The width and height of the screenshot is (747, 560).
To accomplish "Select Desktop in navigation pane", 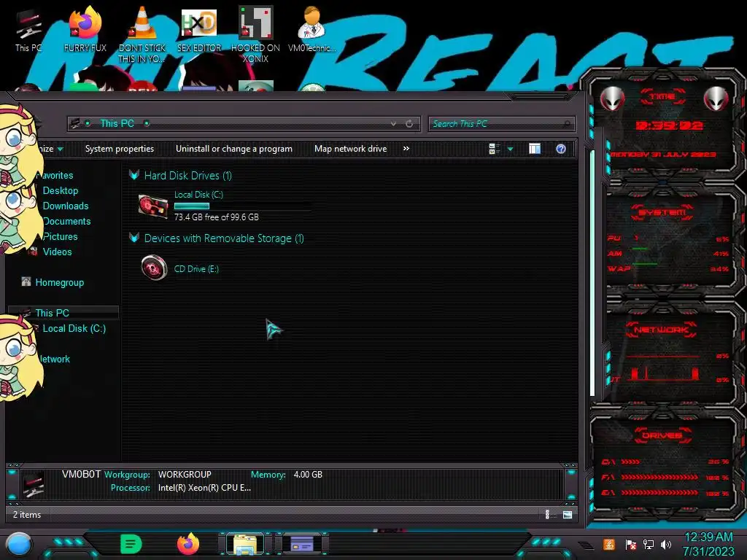I will [x=61, y=190].
